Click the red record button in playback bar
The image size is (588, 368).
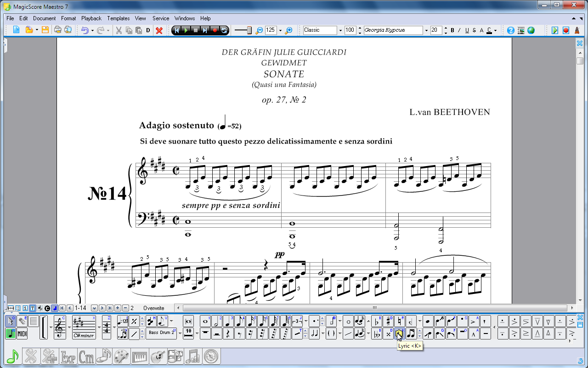pos(215,30)
